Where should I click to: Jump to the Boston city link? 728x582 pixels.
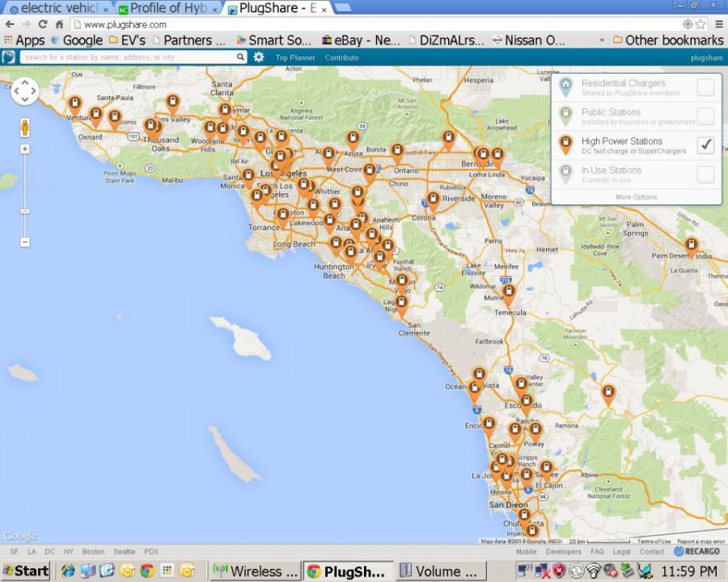point(93,551)
